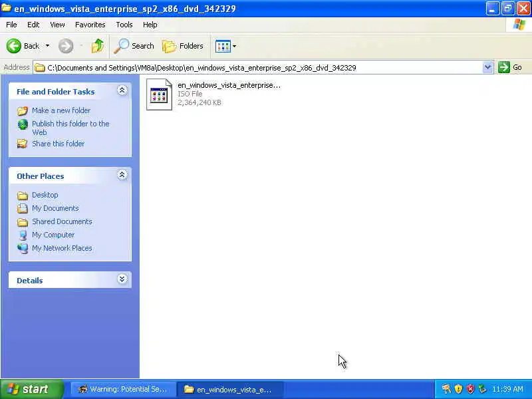Open the Back history dropdown arrow
Image resolution: width=532 pixels, height=399 pixels.
click(x=47, y=46)
